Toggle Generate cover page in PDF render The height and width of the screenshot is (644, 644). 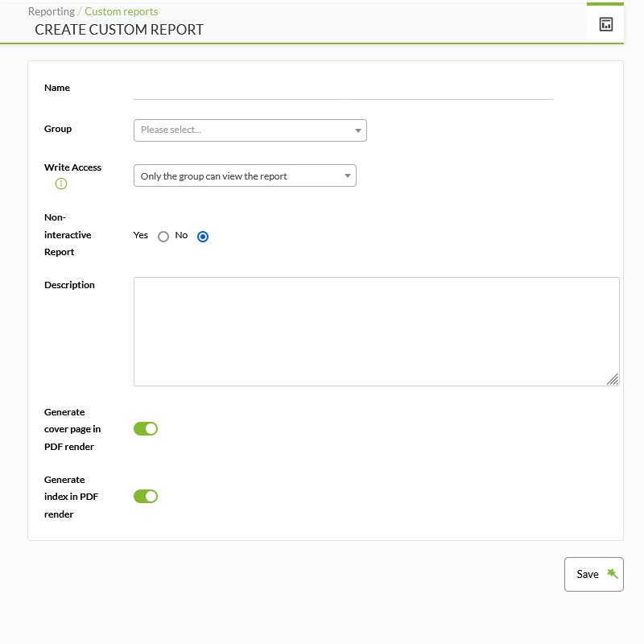pyautogui.click(x=146, y=429)
